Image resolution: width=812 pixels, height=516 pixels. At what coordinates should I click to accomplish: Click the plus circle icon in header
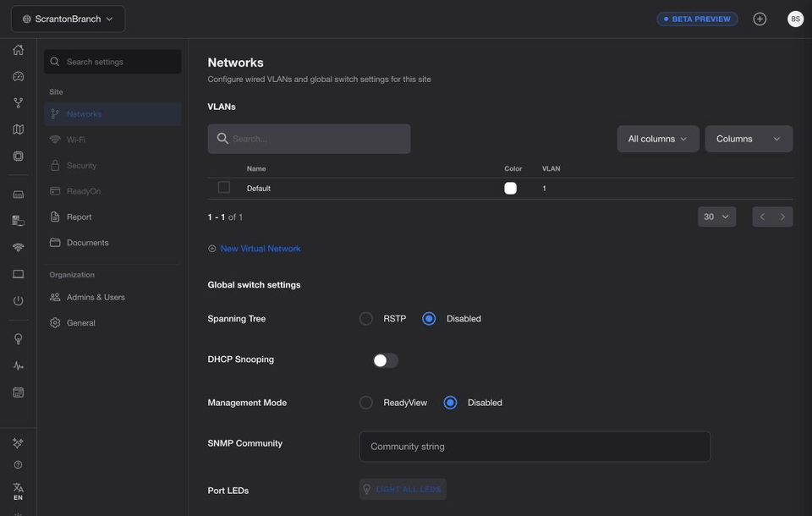[x=760, y=19]
